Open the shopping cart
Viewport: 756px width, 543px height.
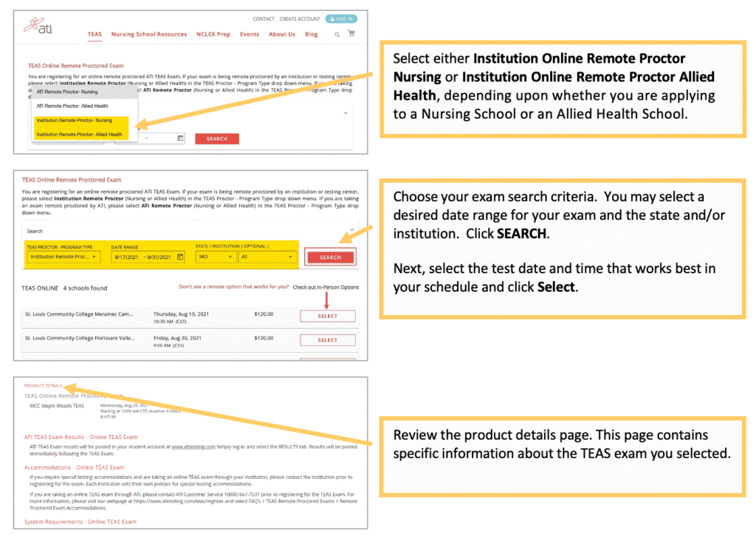pos(351,34)
